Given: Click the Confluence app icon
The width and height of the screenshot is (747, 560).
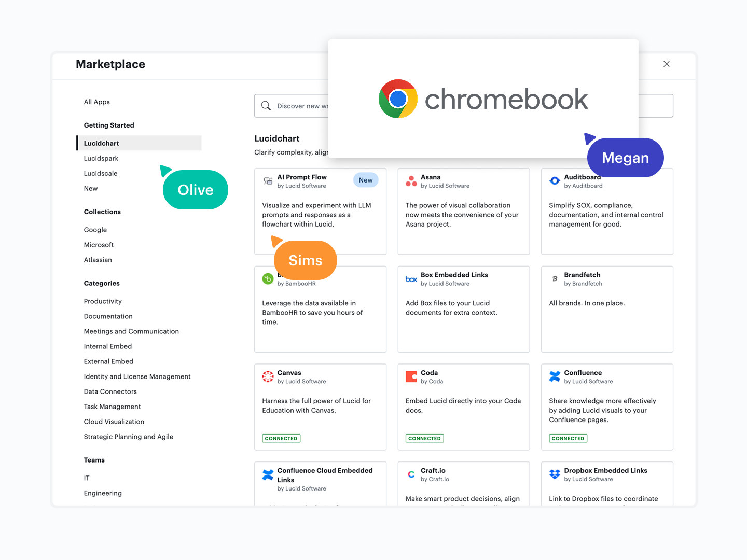Looking at the screenshot, I should (555, 376).
